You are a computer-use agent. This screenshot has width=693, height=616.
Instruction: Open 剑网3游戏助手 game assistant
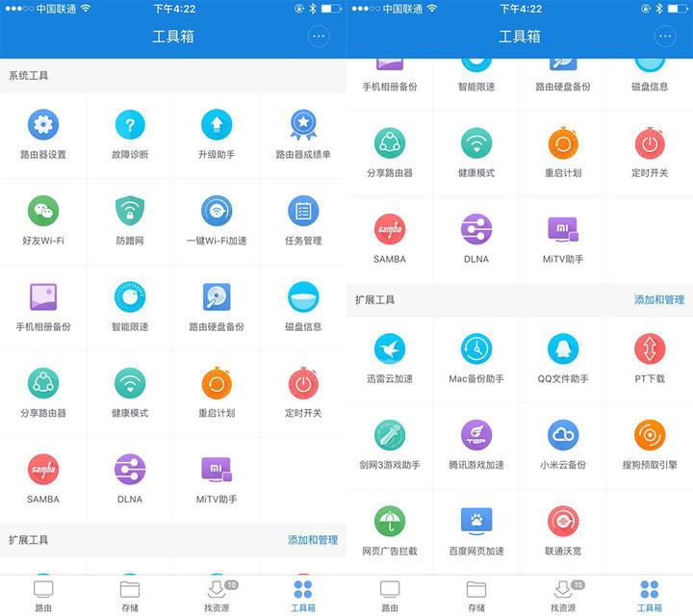(x=390, y=436)
